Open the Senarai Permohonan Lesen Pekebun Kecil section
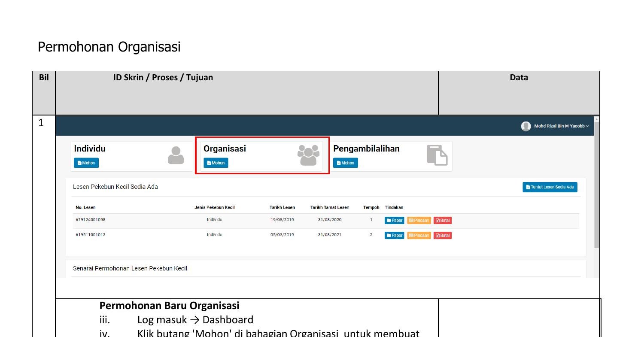Screen dimensions: 644x337 coord(130,268)
